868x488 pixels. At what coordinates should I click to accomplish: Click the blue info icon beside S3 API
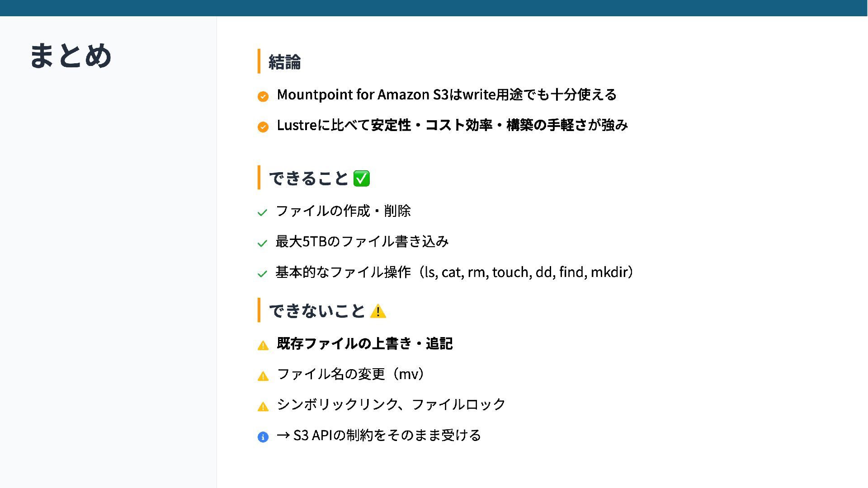tap(263, 437)
